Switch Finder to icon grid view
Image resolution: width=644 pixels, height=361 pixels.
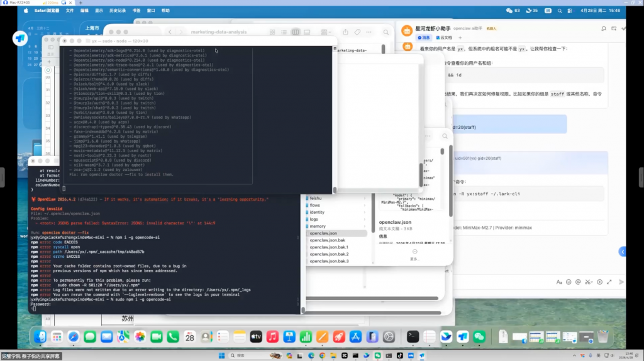click(x=272, y=32)
